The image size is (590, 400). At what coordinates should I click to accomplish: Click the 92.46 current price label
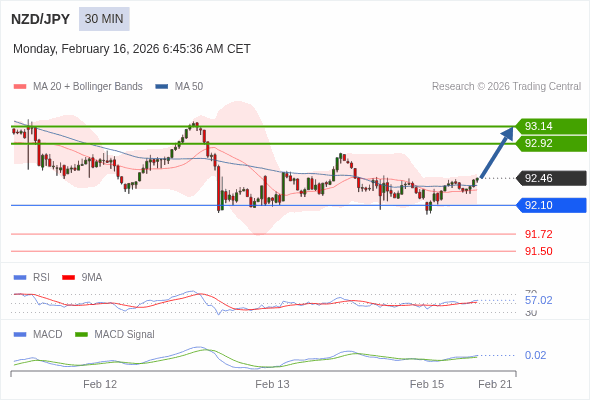[552, 178]
